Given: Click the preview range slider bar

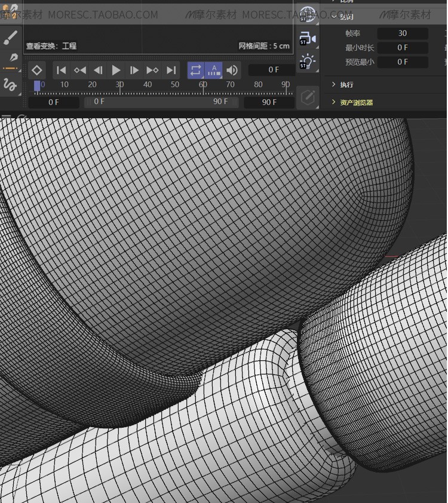Looking at the screenshot, I should click(x=161, y=102).
